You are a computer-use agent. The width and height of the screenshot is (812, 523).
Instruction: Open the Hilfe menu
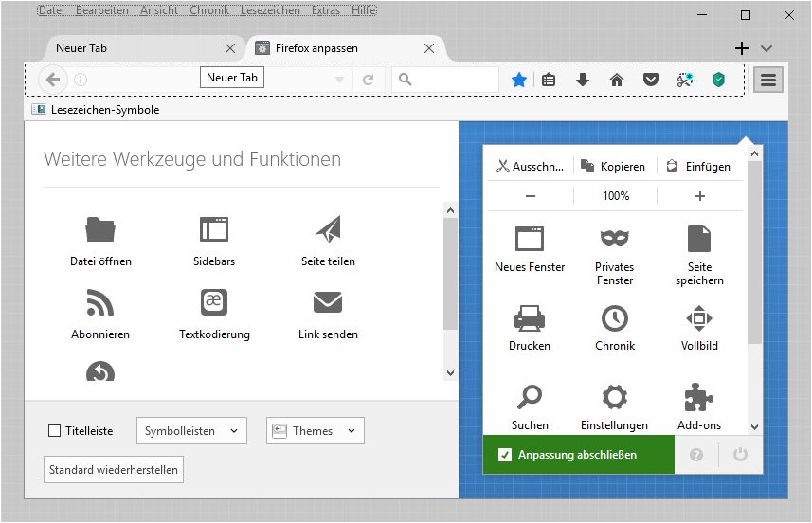364,10
